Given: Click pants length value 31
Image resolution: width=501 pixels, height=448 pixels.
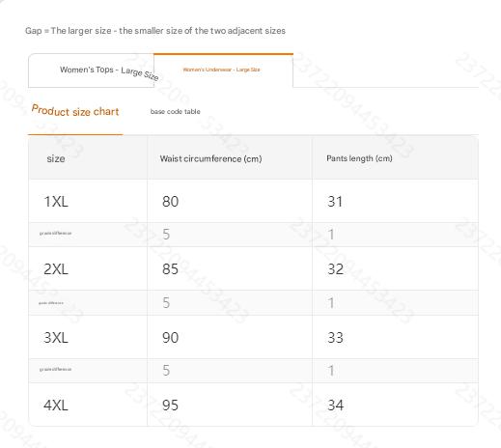Looking at the screenshot, I should (335, 202).
